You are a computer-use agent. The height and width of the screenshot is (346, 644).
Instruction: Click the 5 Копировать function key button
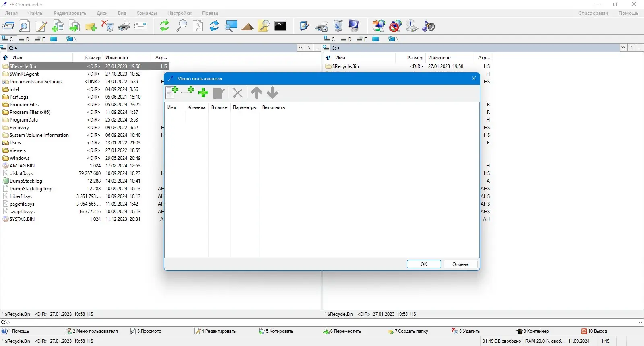(276, 331)
